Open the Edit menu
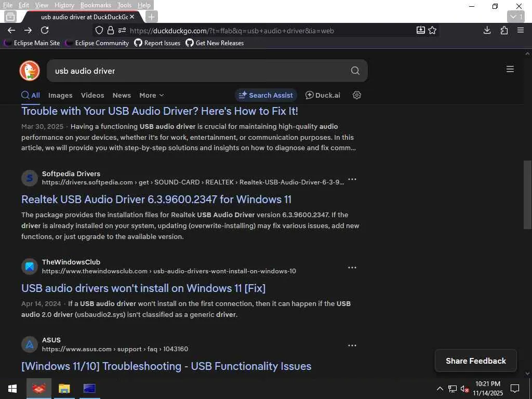Viewport: 532px width, 399px height. 24,5
